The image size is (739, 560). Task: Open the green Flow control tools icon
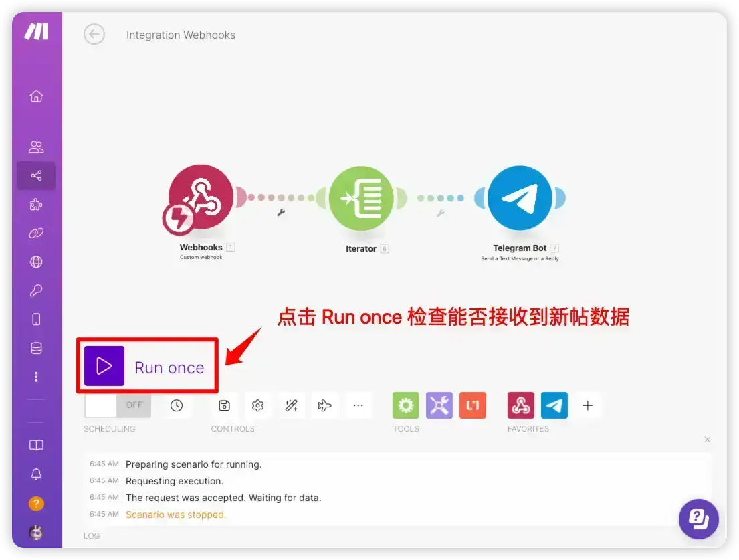406,405
